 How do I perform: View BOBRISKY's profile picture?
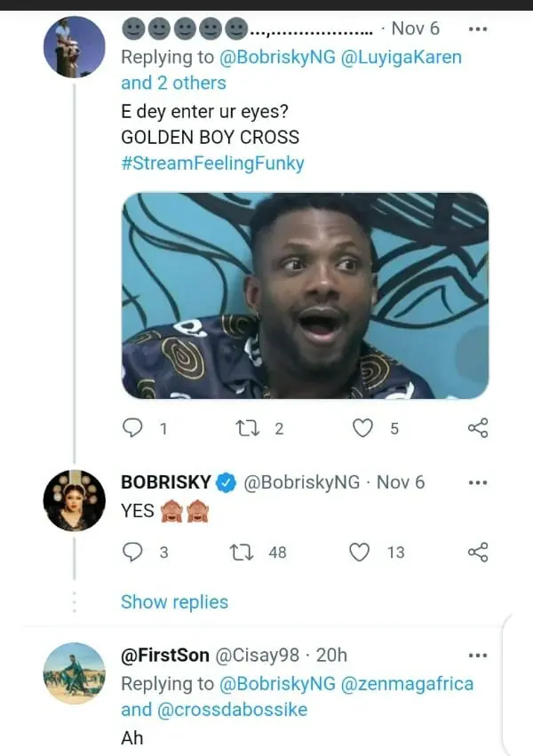click(x=75, y=501)
